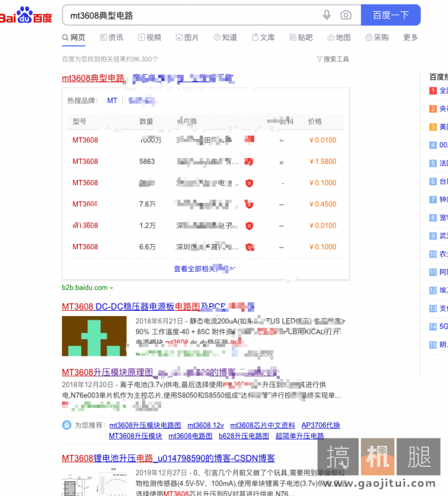
Task: Open the 贴吧 tab
Action: (301, 38)
